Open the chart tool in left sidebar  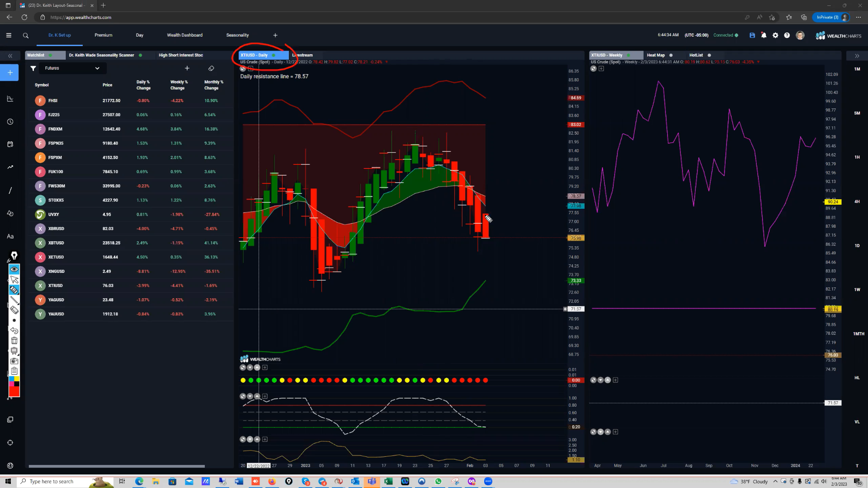[x=10, y=99]
